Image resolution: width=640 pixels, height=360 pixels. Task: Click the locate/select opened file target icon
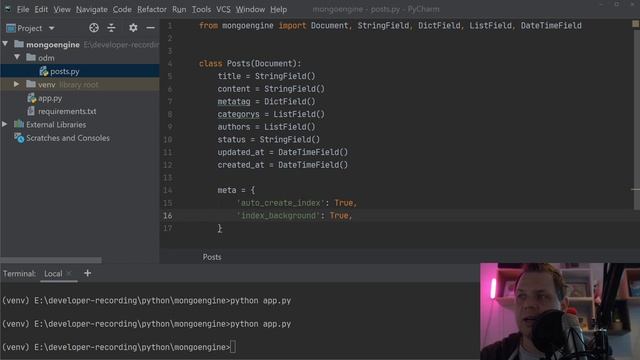pos(94,28)
